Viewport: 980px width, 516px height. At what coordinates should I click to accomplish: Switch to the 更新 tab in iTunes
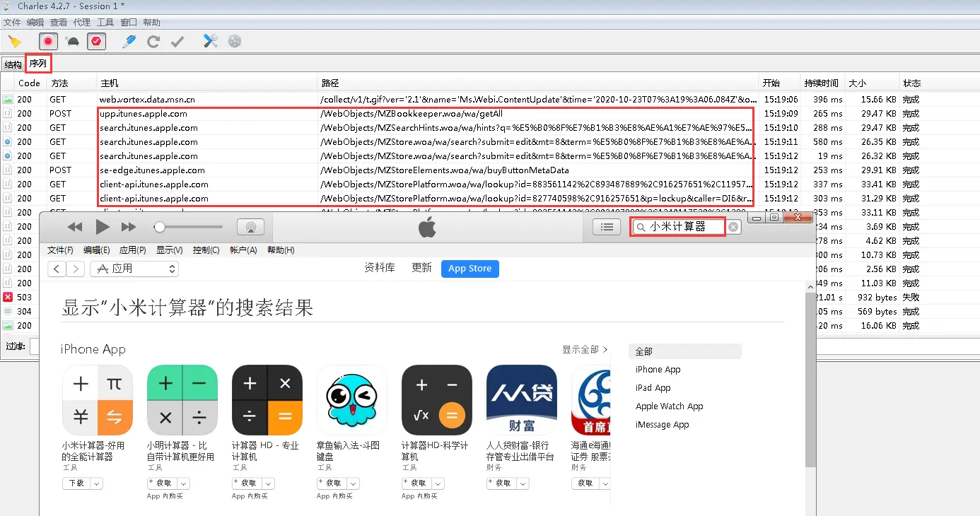coord(421,268)
